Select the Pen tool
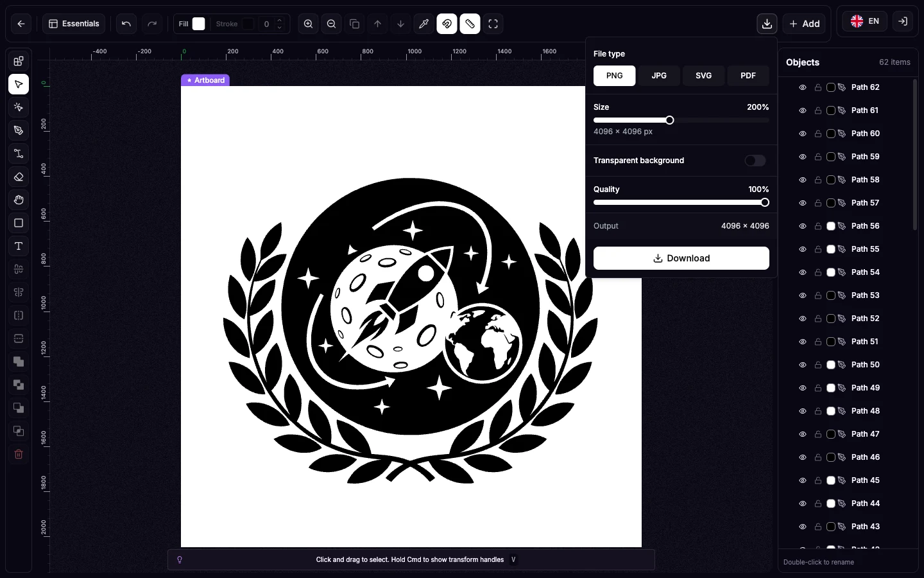This screenshot has width=924, height=578. tap(19, 130)
